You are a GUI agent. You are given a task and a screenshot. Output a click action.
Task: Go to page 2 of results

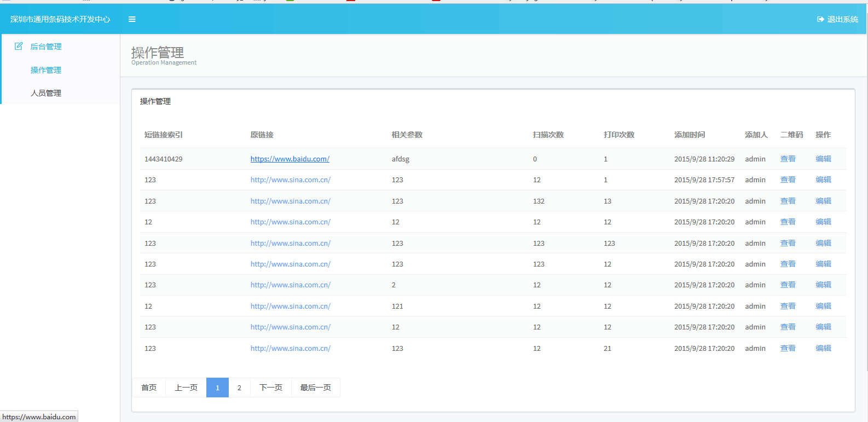239,388
